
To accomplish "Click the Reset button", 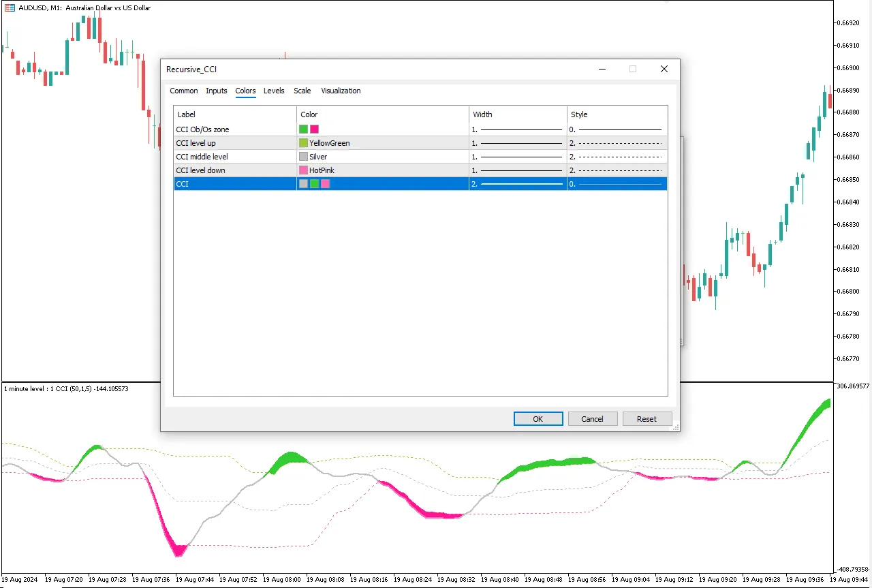I will click(x=647, y=419).
